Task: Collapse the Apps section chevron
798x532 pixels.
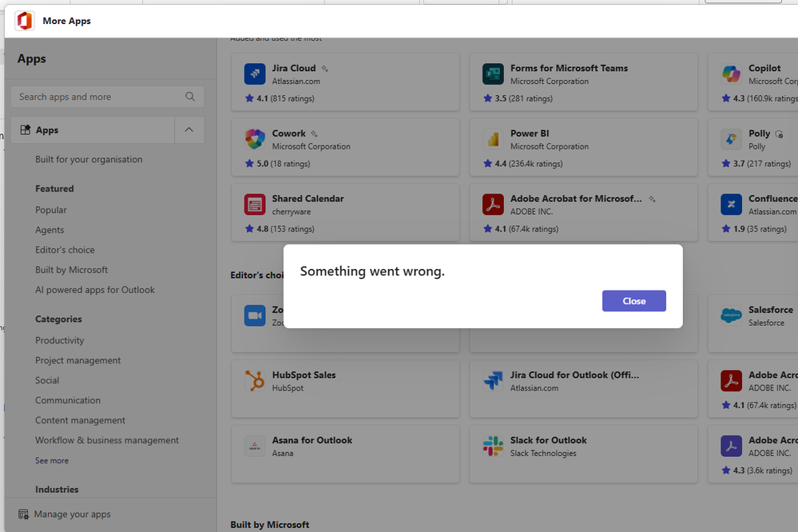Action: pyautogui.click(x=189, y=130)
